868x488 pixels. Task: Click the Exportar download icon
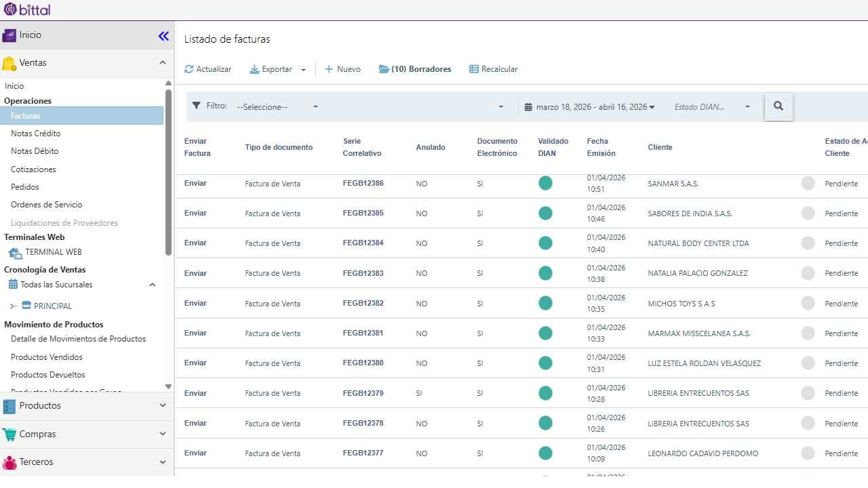pyautogui.click(x=254, y=69)
